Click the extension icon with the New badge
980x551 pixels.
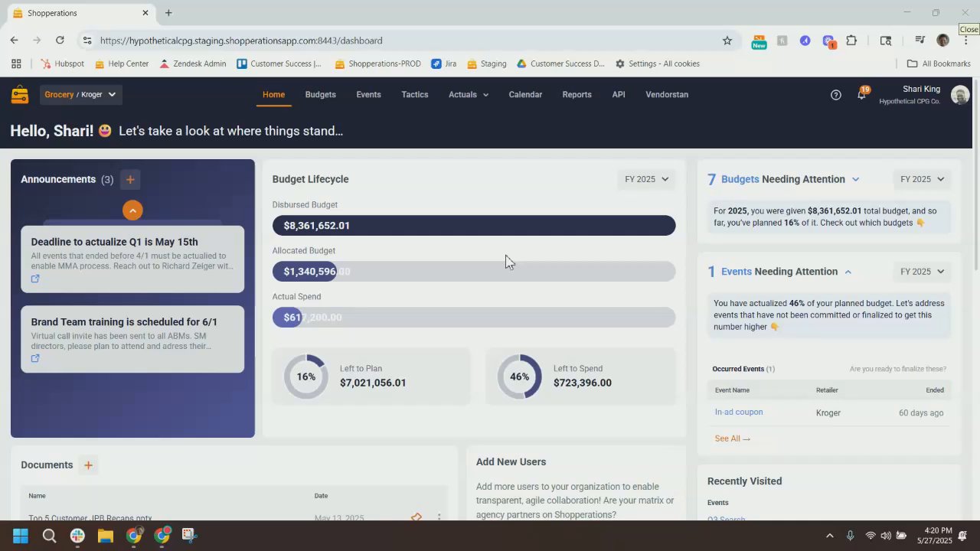[759, 41]
